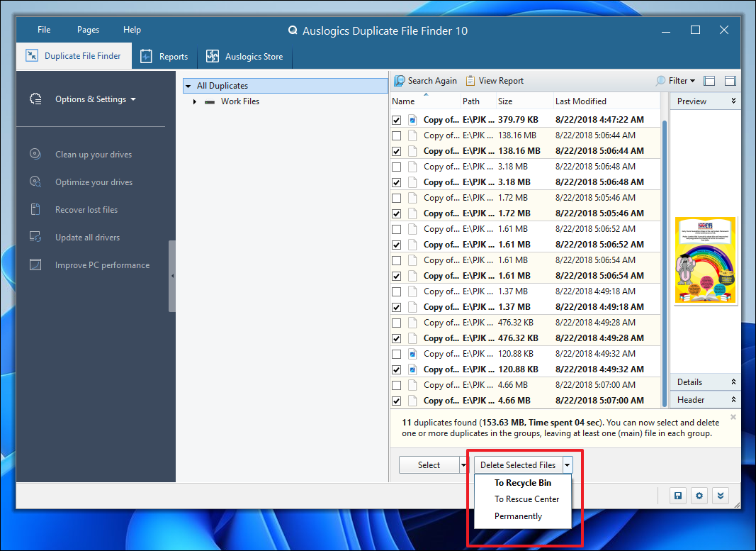Expand the Header panel
This screenshot has width=756, height=551.
tap(733, 399)
